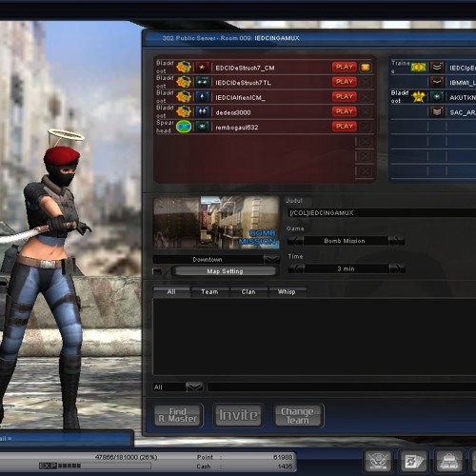Click clan emblem beside IEDCIAlfienICM_
The image size is (476, 476).
coord(184,97)
